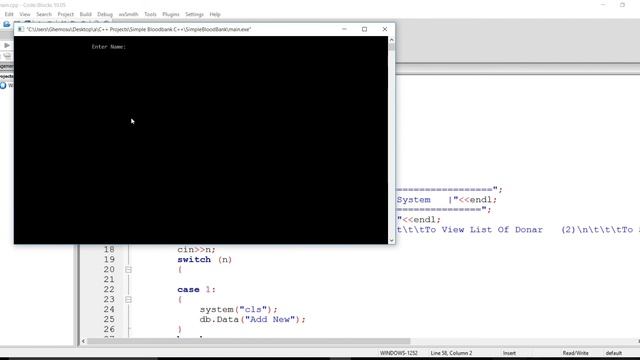Click 'System' text in the code
Image resolution: width=640 pixels, height=360 pixels.
[x=413, y=200]
